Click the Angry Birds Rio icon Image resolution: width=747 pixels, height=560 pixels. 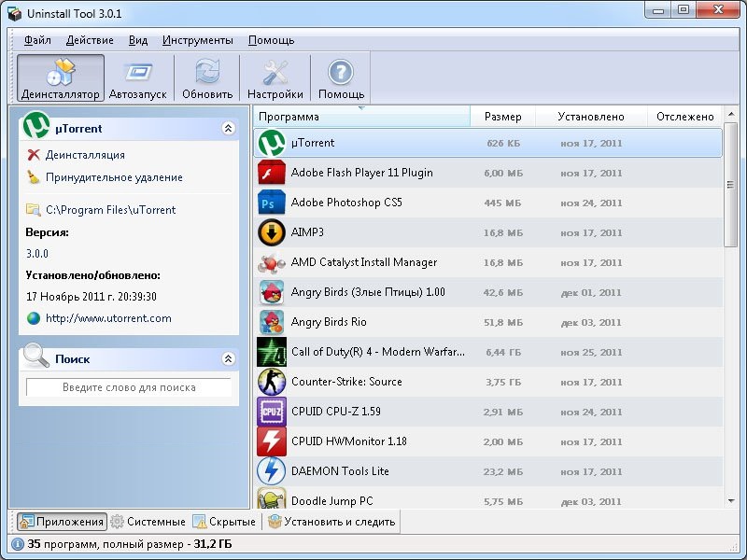(x=271, y=322)
